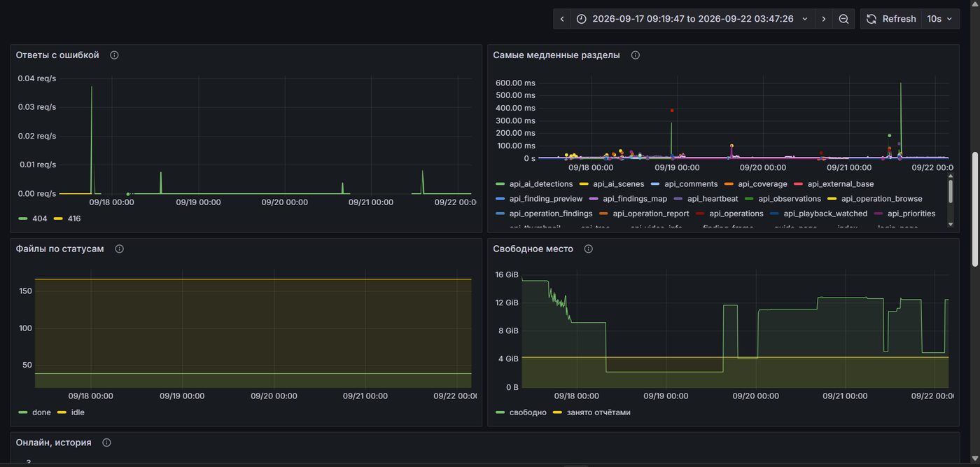Select api_ai_scenes in the legend
The image size is (980, 467).
[619, 184]
